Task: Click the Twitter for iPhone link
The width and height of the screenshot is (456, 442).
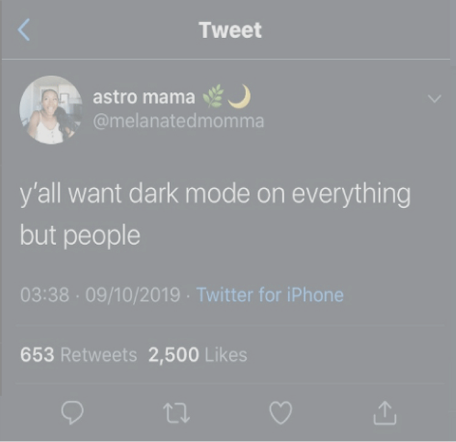Action: (x=270, y=295)
